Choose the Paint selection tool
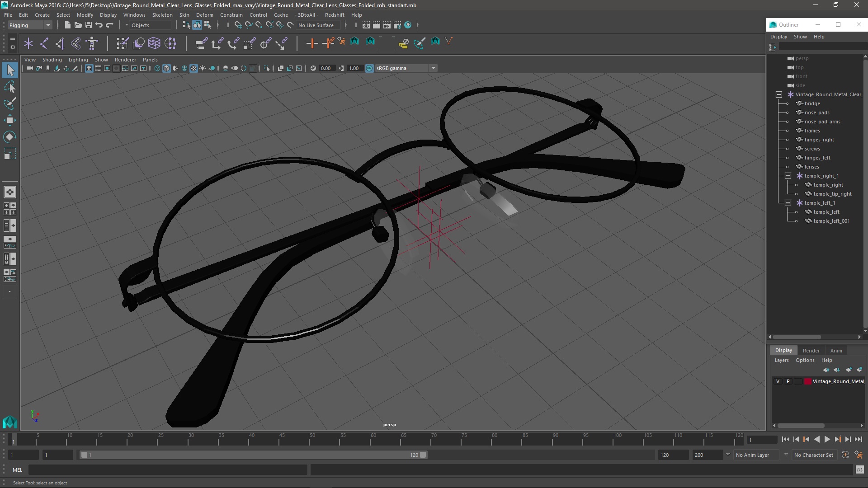This screenshot has width=868, height=488. (10, 103)
